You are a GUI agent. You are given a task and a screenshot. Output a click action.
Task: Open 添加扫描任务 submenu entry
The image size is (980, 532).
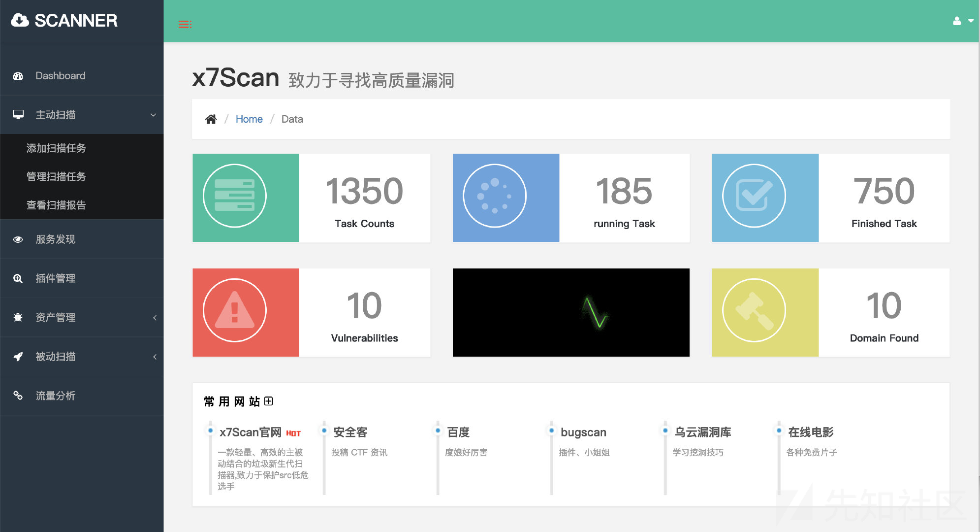coord(56,148)
